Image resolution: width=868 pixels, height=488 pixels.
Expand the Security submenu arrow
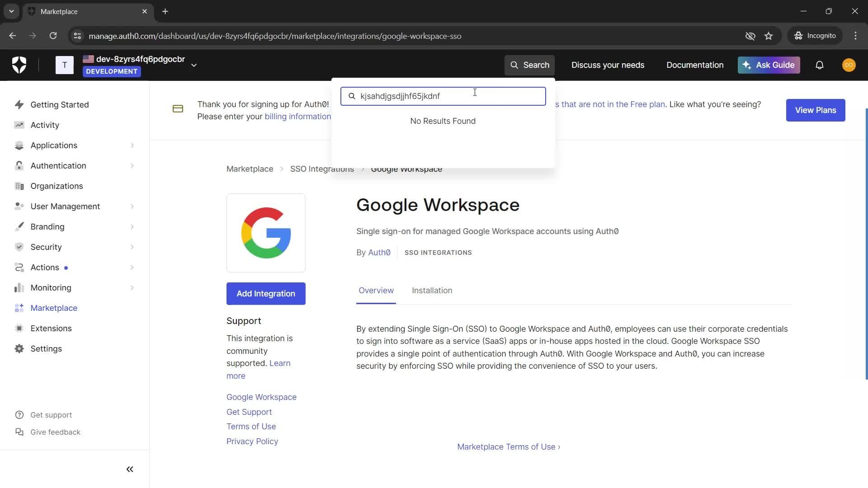tap(132, 247)
